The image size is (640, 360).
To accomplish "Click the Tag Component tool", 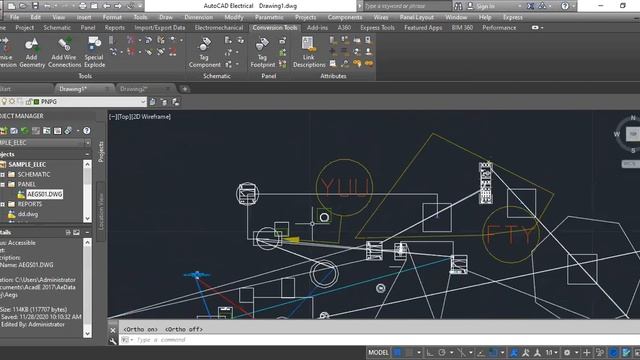I will [x=204, y=53].
